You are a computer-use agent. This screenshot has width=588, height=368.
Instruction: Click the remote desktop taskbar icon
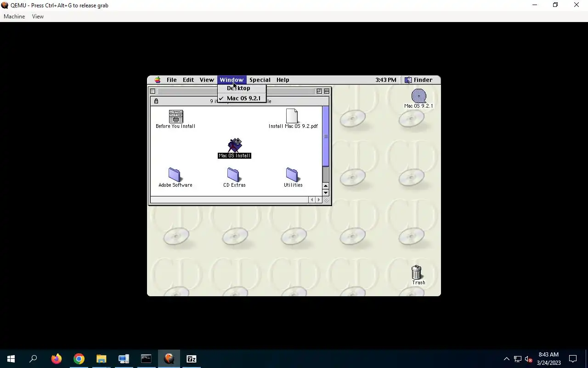(x=124, y=359)
